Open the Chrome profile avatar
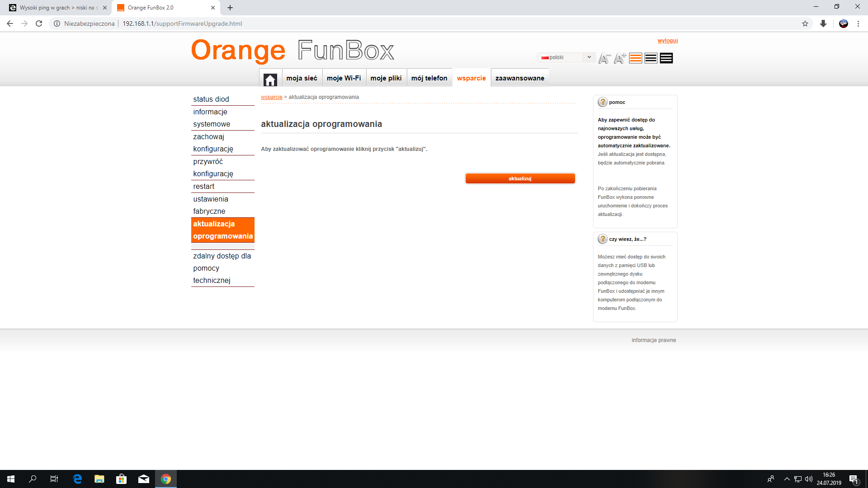Screen dimensions: 868x488 click(x=844, y=23)
